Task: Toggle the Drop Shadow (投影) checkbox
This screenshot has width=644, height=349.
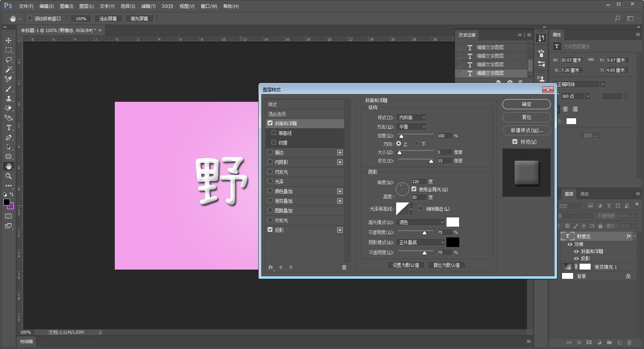Action: (270, 230)
